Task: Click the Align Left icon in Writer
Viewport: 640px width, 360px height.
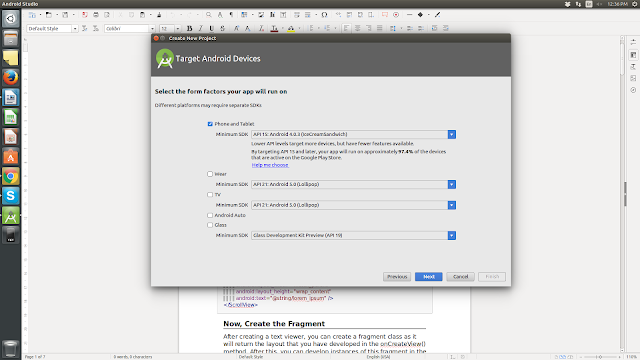Action: point(346,28)
